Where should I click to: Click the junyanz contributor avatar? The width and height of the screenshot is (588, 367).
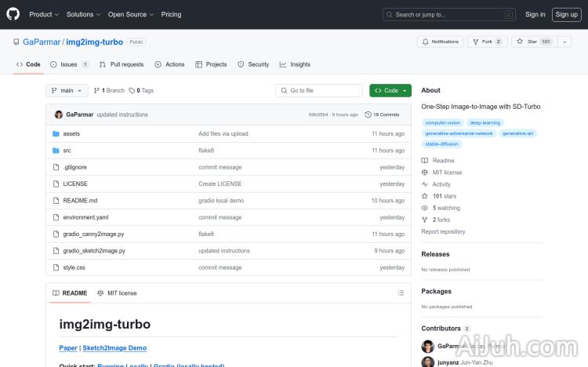427,362
